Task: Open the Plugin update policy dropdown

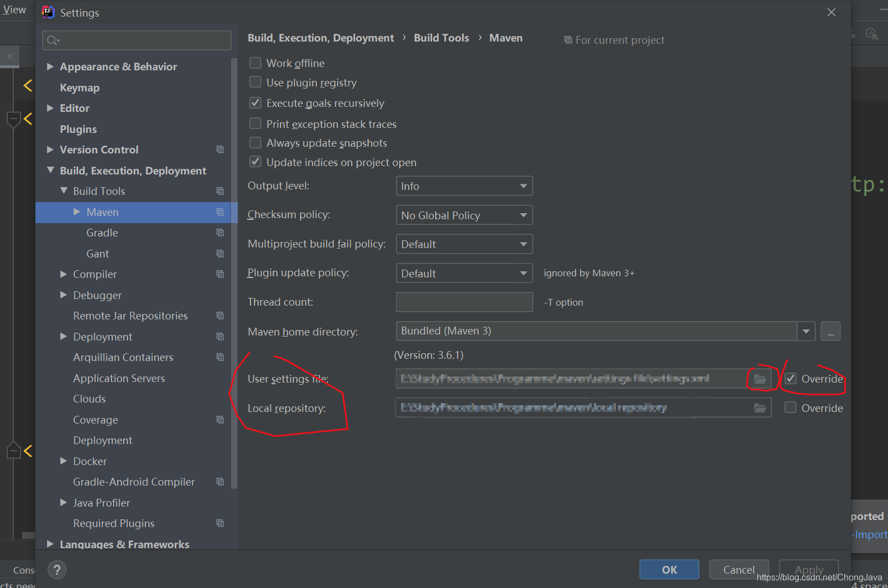Action: click(x=464, y=273)
